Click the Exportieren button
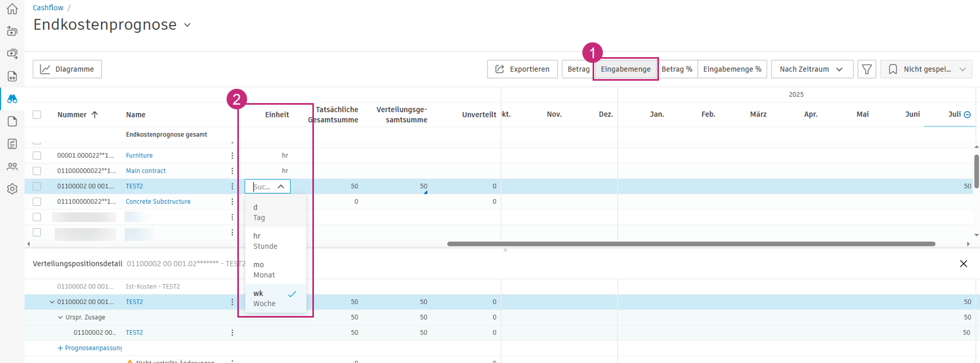The width and height of the screenshot is (980, 363). 522,69
